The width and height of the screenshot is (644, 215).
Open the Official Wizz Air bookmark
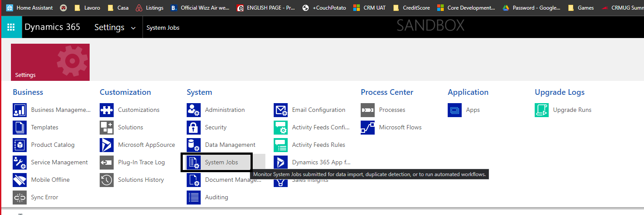click(200, 7)
